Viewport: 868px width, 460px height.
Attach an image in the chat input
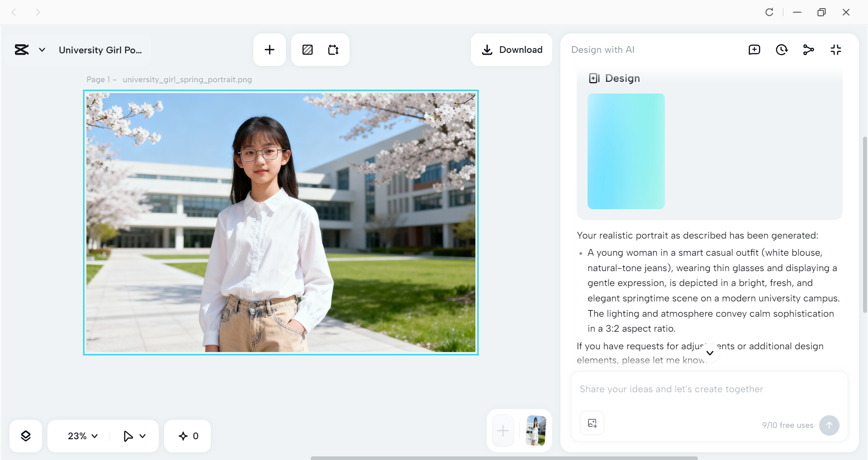[592, 423]
